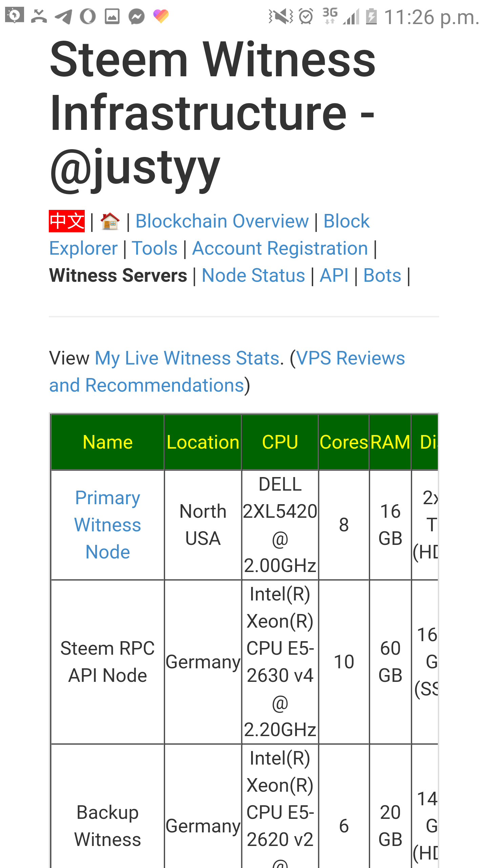488x868 pixels.
Task: Select the DELL 2XL5420 @ 2.00GHz cell
Action: (x=280, y=525)
